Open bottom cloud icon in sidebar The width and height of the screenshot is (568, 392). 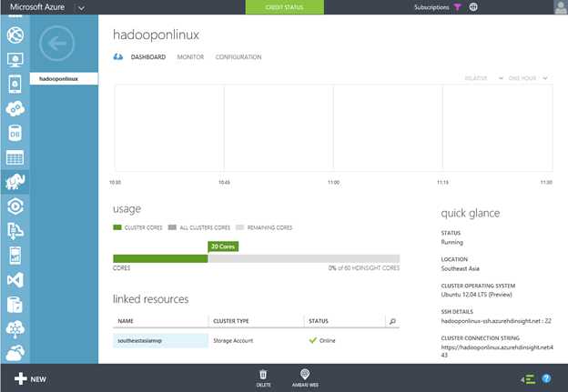point(15,352)
